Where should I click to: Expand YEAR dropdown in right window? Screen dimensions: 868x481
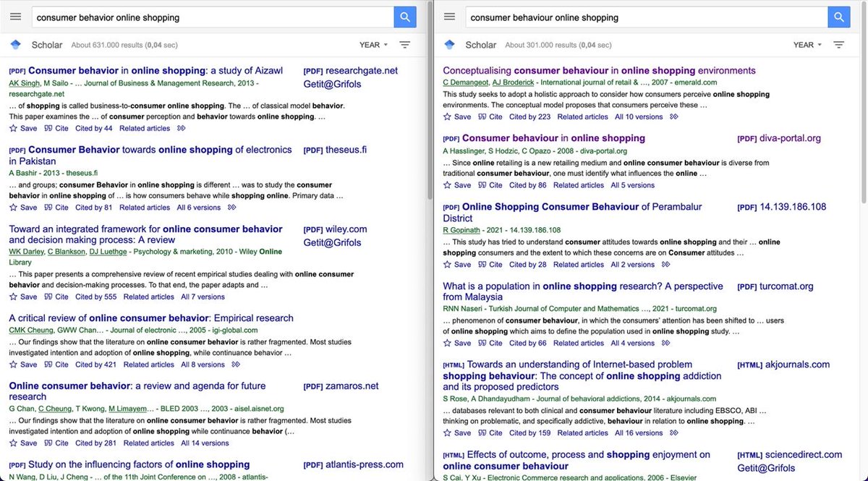pyautogui.click(x=807, y=45)
